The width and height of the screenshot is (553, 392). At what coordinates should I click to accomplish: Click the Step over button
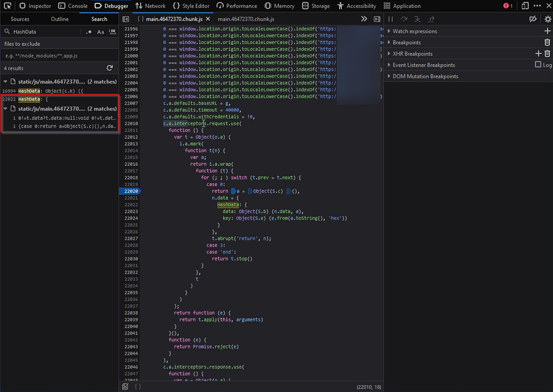pos(404,19)
